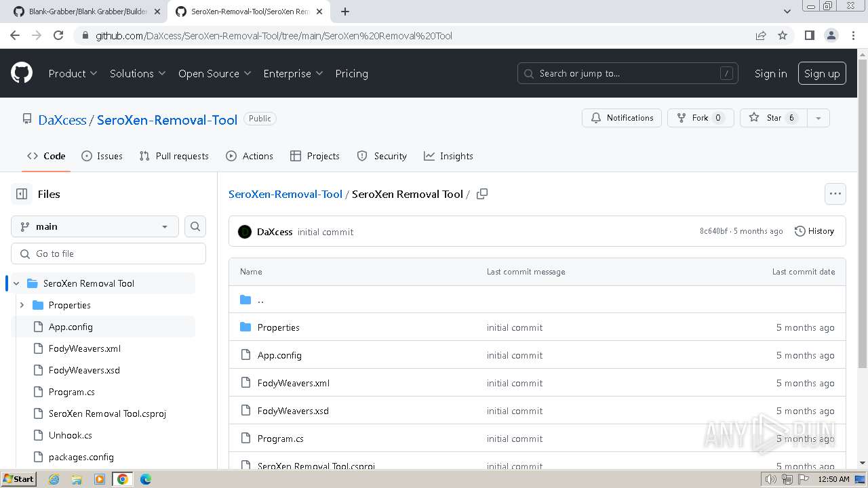Image resolution: width=868 pixels, height=488 pixels.
Task: Open a new browser tab with plus
Action: [x=345, y=12]
